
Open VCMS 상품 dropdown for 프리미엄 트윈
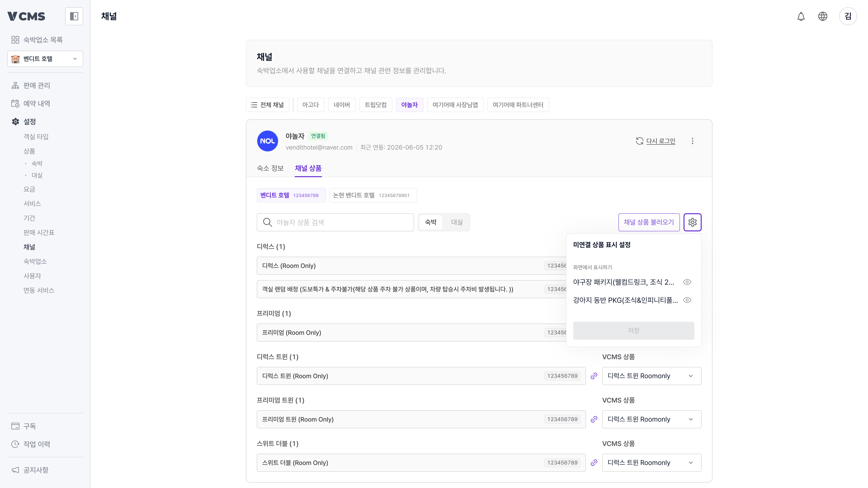[652, 419]
